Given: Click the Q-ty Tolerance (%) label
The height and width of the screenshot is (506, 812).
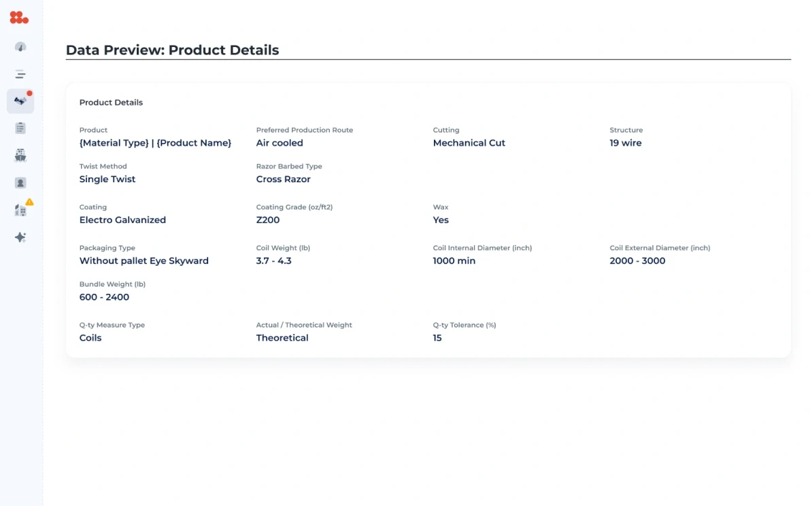Looking at the screenshot, I should (x=464, y=325).
